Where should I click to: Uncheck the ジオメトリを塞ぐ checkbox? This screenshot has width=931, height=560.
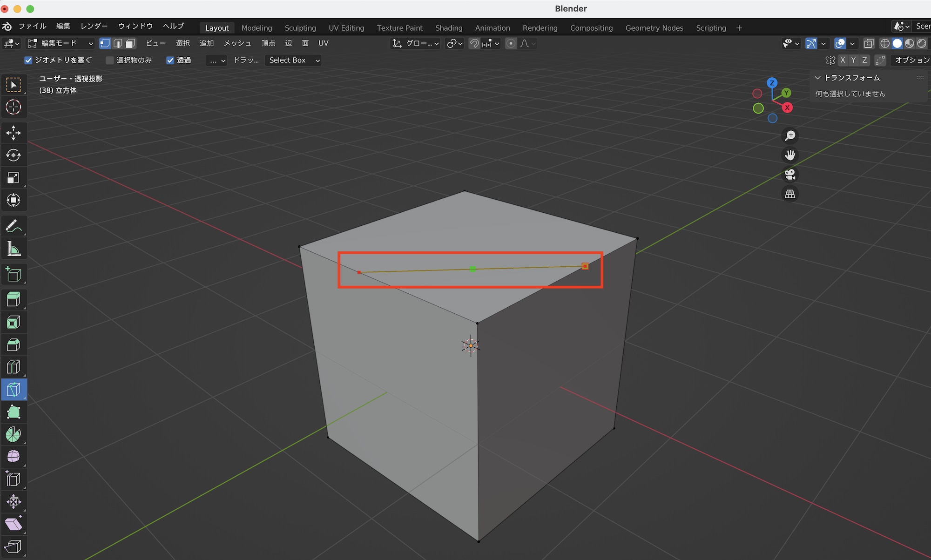[x=28, y=61]
